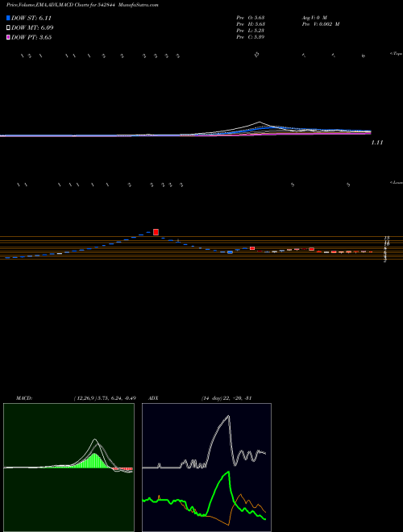
Task: Select the 'DOW PT: 3.65' legend text
Action: pyautogui.click(x=31, y=37)
